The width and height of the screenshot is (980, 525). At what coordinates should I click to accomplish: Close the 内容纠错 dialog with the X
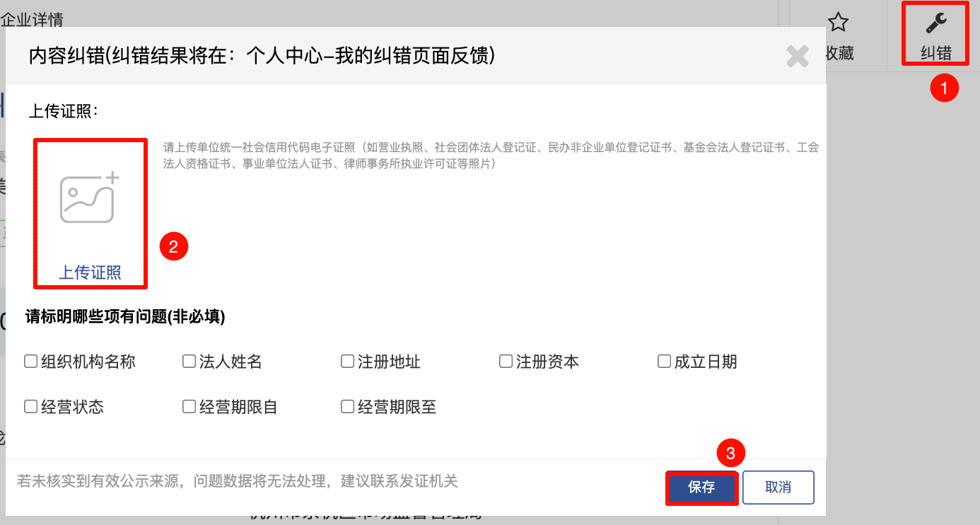click(798, 57)
